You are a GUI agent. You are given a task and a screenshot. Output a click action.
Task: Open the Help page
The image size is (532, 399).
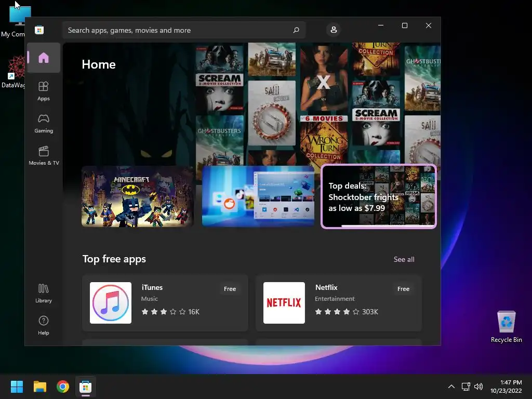pos(44,325)
